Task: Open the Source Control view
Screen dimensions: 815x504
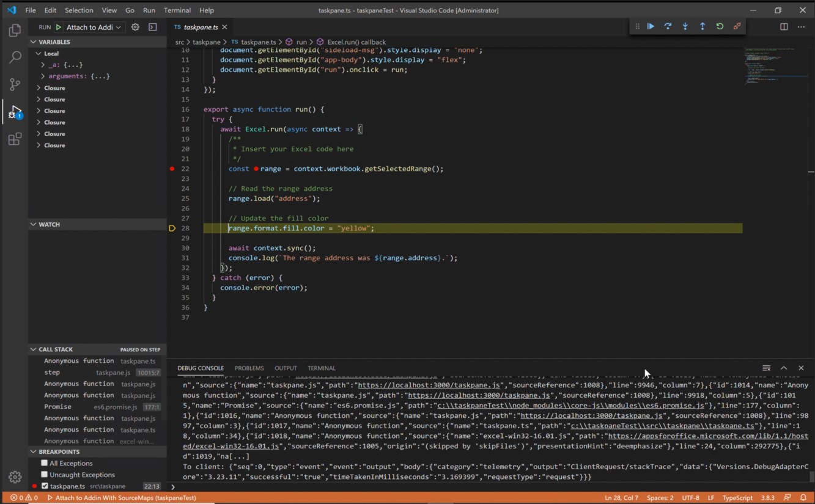Action: pyautogui.click(x=15, y=84)
